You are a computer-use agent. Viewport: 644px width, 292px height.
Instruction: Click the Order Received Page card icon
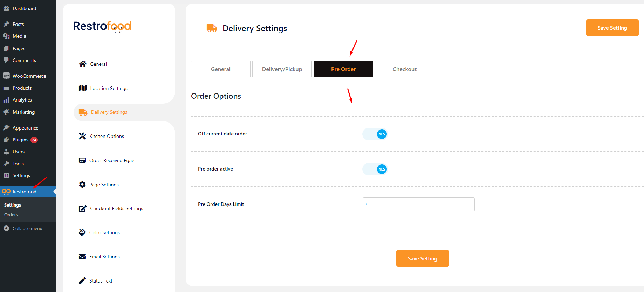[x=82, y=160]
